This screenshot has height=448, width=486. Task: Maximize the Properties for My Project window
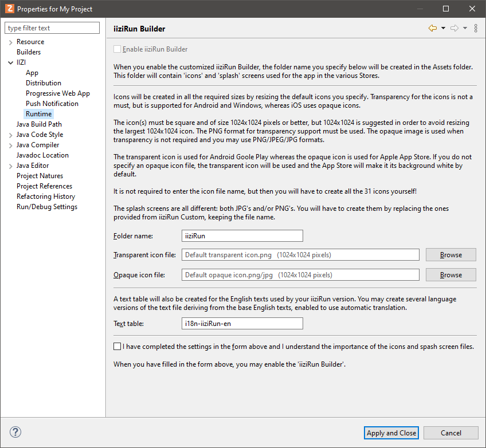pyautogui.click(x=446, y=9)
